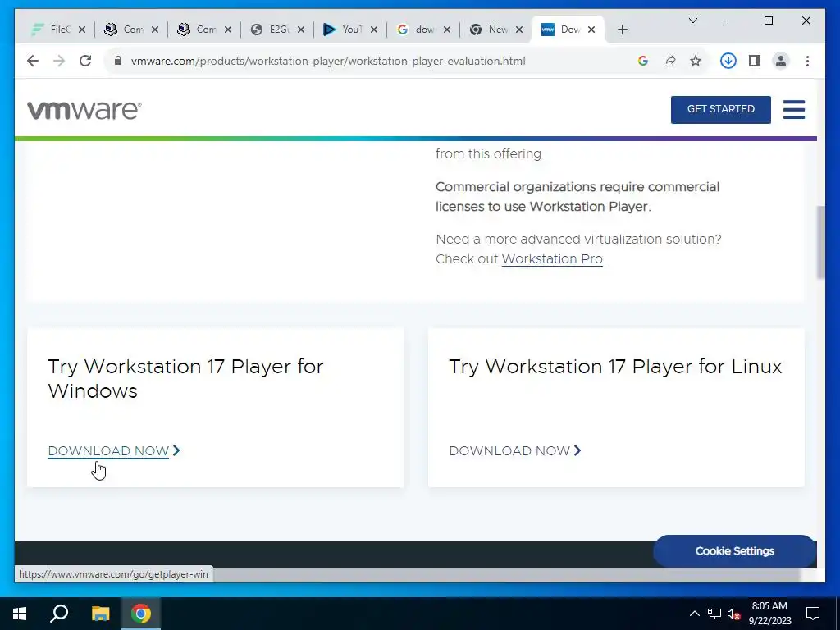The height and width of the screenshot is (630, 840).
Task: Open Windows taskbar search
Action: coord(59,614)
